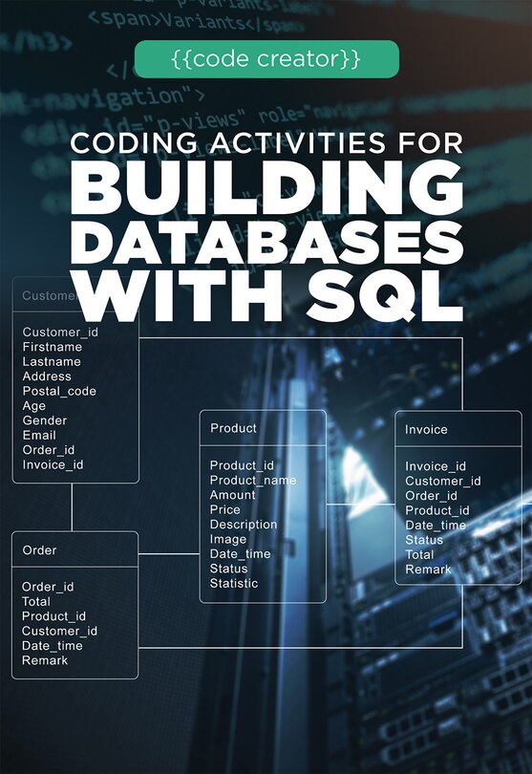Click the "Email" field
Screen dimensions: 532x774
point(39,436)
